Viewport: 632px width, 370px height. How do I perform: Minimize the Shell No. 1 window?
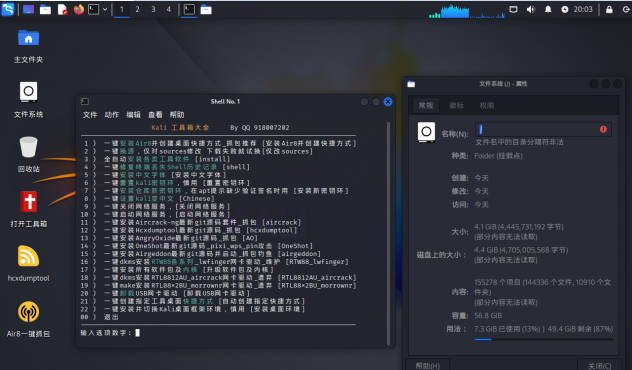coord(364,102)
